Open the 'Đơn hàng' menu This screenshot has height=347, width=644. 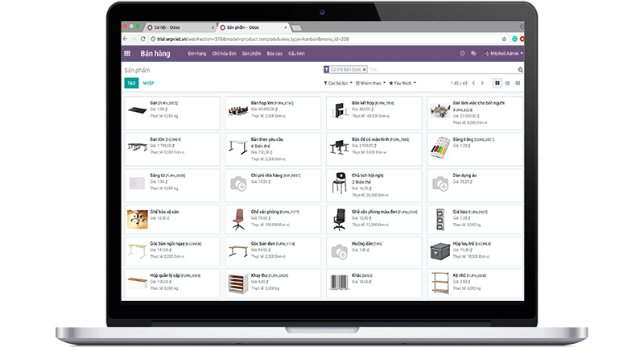[x=197, y=54]
